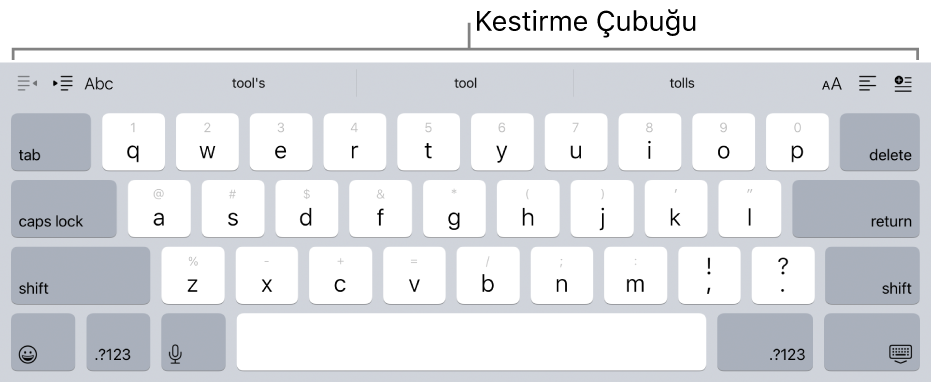
Task: Choose the "tool" suggestion
Action: tap(465, 83)
